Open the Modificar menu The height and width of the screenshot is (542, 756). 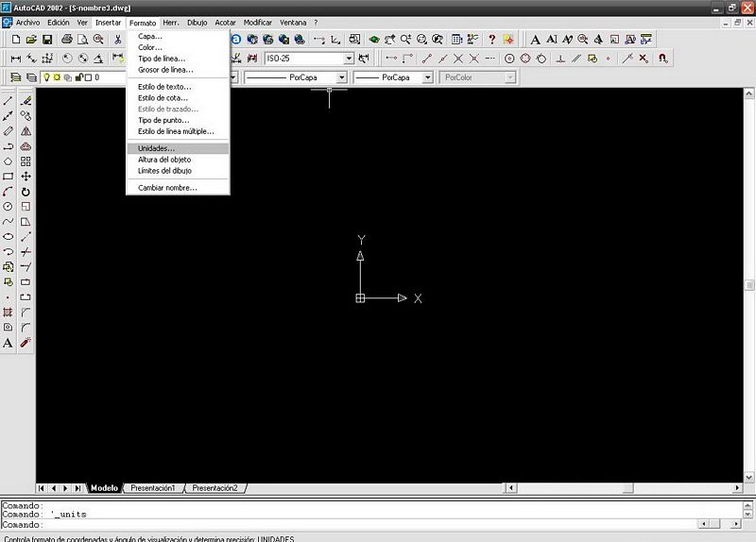257,23
